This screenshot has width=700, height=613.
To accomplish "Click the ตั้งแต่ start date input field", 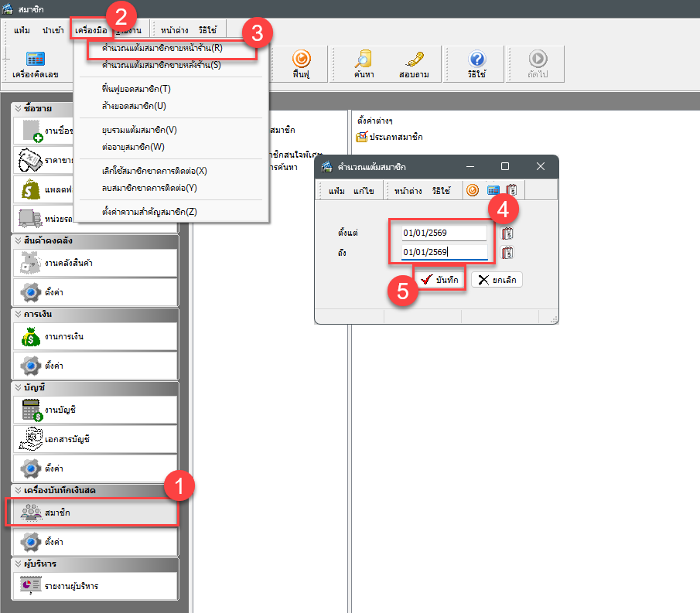I will point(443,233).
